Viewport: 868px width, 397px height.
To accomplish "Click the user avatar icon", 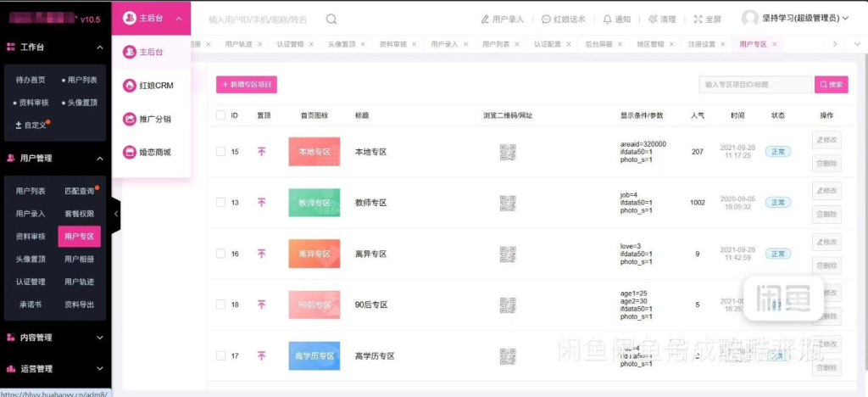I will pyautogui.click(x=750, y=19).
